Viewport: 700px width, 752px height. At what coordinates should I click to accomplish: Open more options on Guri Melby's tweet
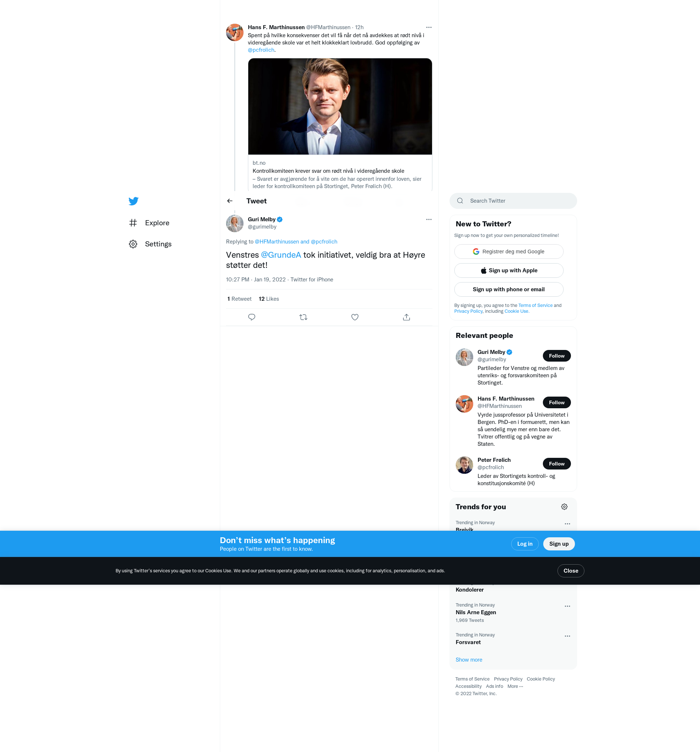pos(429,219)
